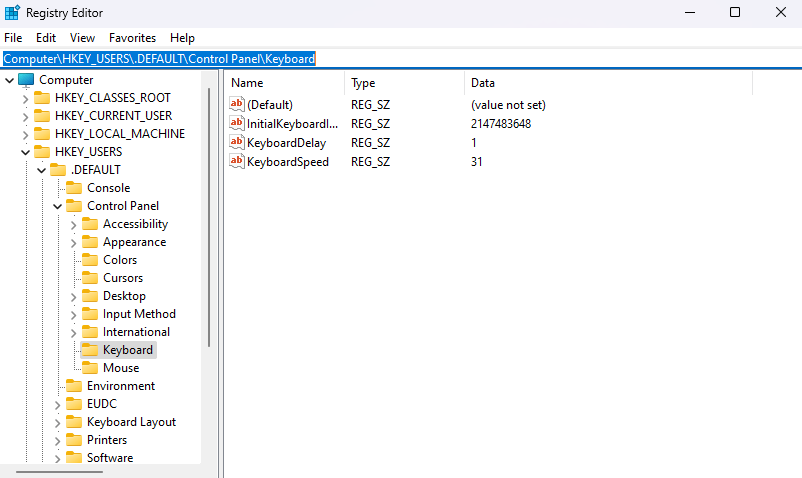The width and height of the screenshot is (802, 478).
Task: Open the Edit menu
Action: tap(46, 38)
